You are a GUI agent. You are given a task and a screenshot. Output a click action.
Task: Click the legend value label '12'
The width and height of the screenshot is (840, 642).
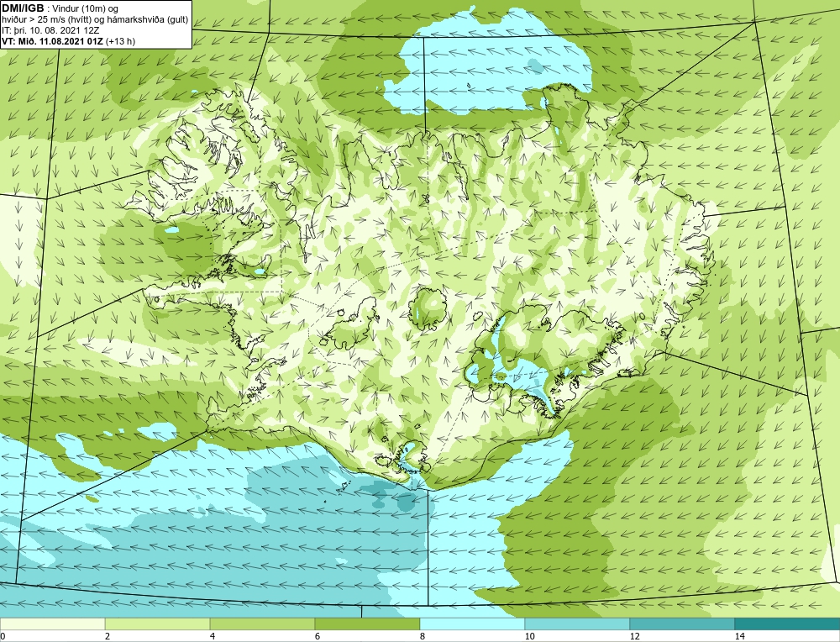[634, 636]
